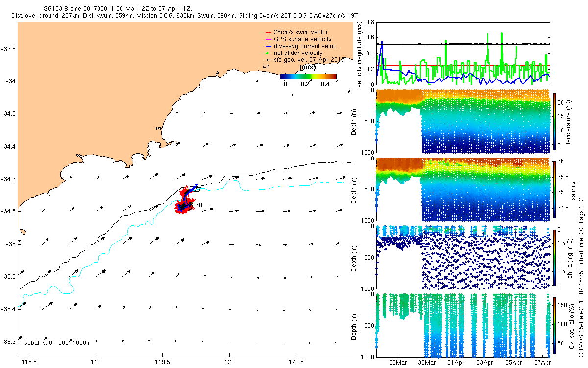Click the "velocity magnitude (m/s)" axis label

[x=360, y=54]
